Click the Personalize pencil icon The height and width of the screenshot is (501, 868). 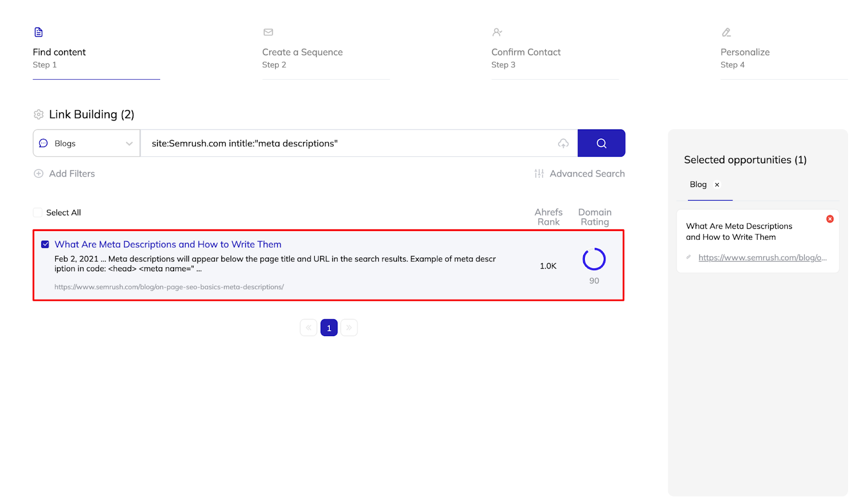pos(726,32)
